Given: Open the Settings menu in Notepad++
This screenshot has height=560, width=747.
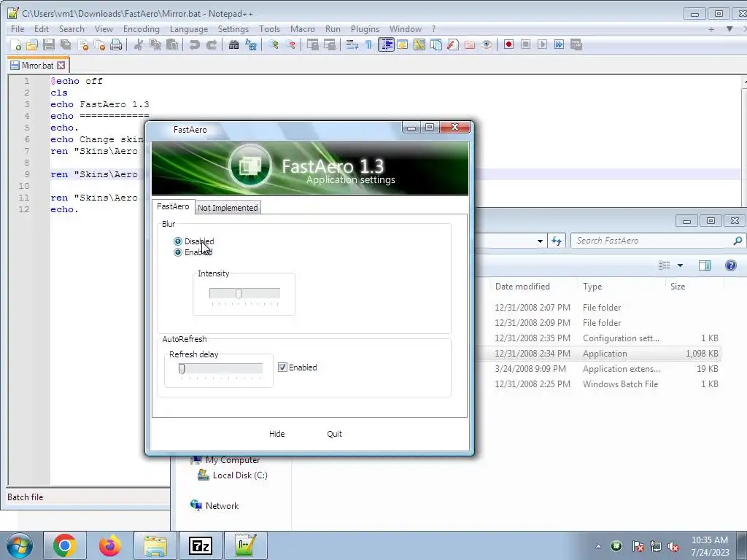Looking at the screenshot, I should tap(233, 29).
